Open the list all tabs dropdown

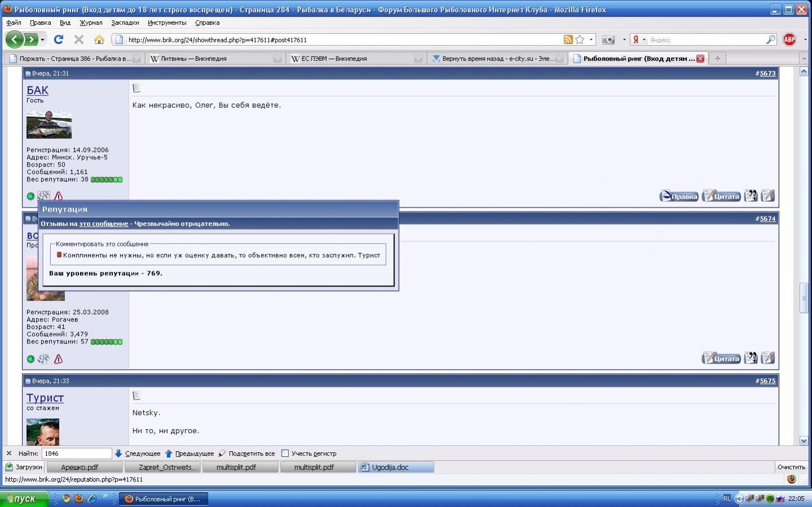pyautogui.click(x=804, y=59)
